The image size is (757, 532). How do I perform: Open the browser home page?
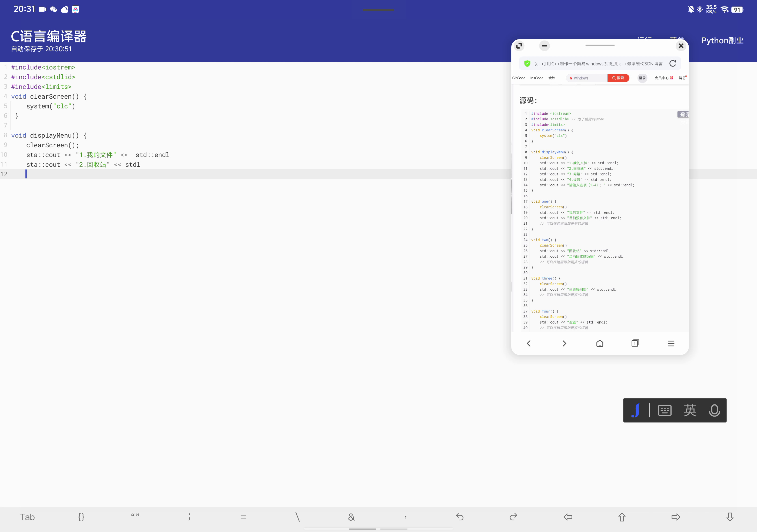(x=600, y=344)
